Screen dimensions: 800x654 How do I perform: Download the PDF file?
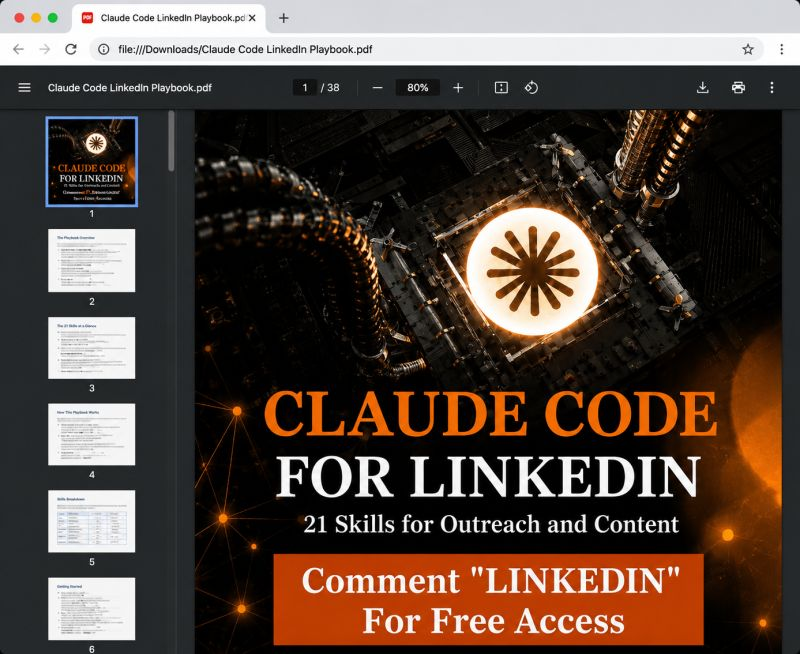click(x=703, y=88)
